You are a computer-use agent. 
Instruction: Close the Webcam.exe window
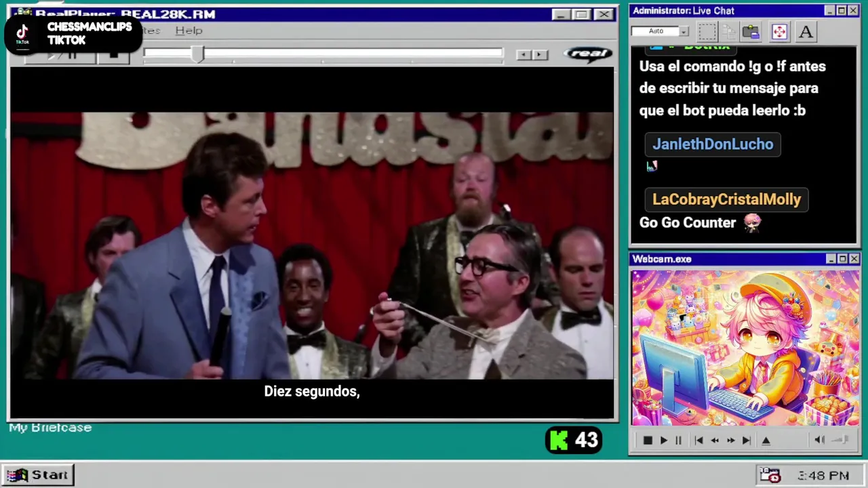click(854, 259)
